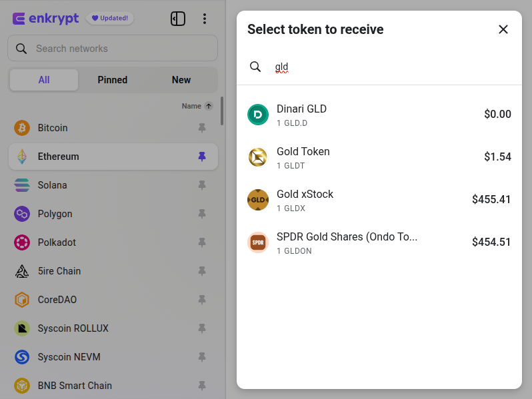Choose the Gold xStock token name
The height and width of the screenshot is (399, 532).
305,195
